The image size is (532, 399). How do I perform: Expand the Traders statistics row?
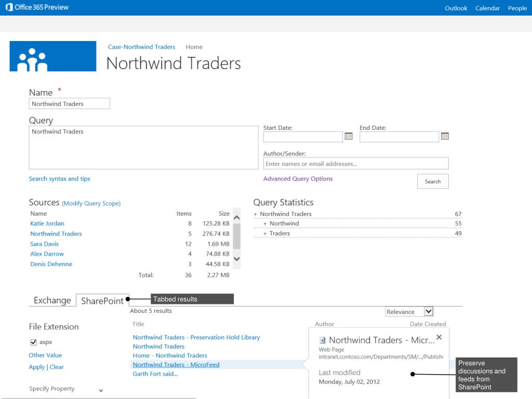(x=265, y=233)
